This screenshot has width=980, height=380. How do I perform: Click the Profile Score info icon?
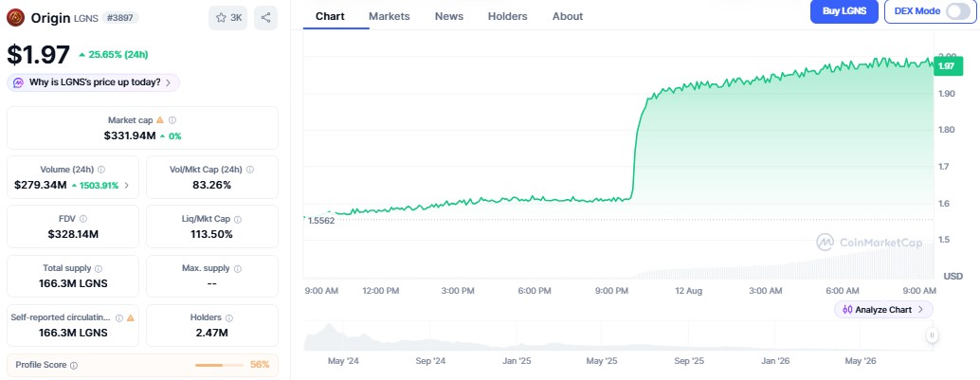point(74,365)
